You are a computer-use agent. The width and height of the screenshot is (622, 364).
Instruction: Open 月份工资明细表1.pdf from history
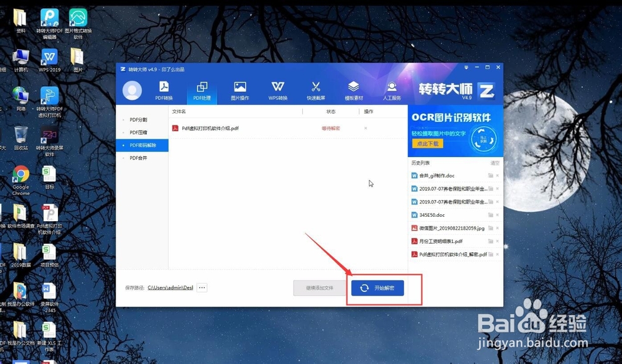point(441,241)
